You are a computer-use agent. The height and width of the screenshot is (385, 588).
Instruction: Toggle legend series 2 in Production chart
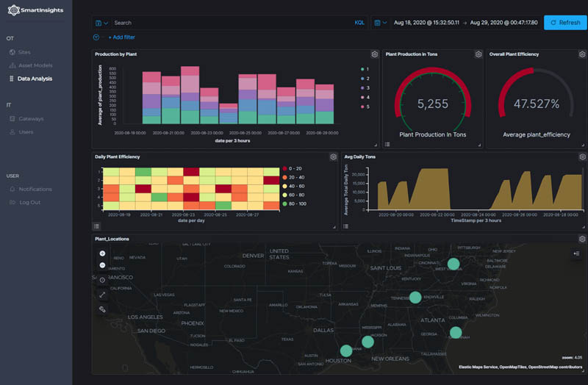[365, 79]
